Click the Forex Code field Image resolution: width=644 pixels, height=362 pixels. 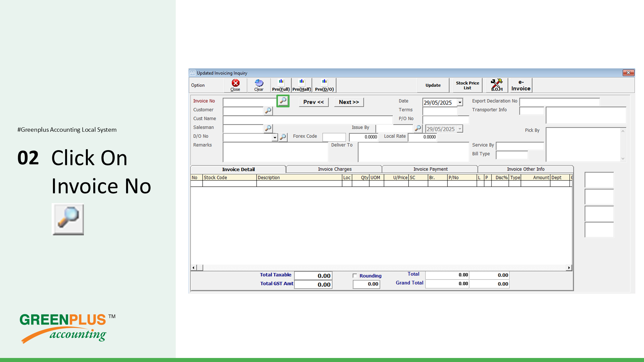click(334, 137)
